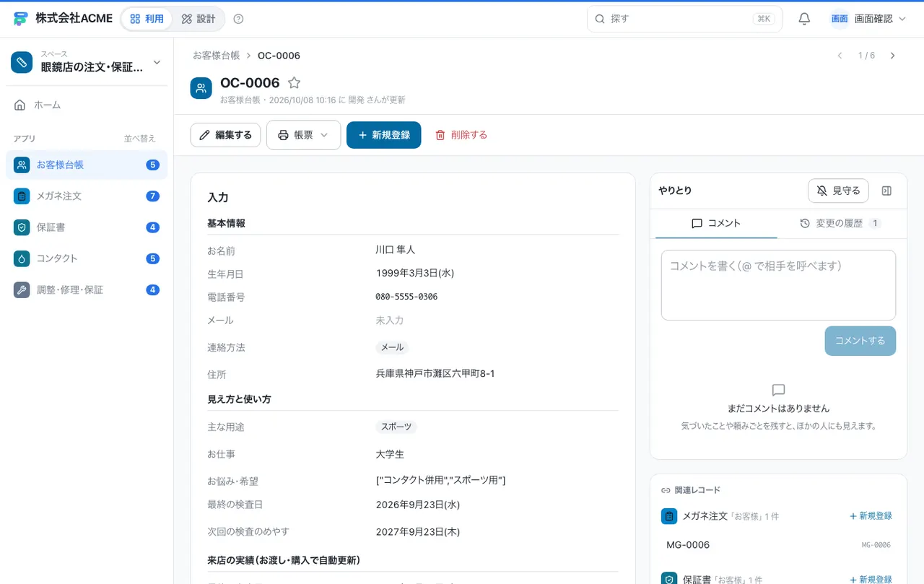
Task: Click the 編集する button
Action: tap(225, 135)
